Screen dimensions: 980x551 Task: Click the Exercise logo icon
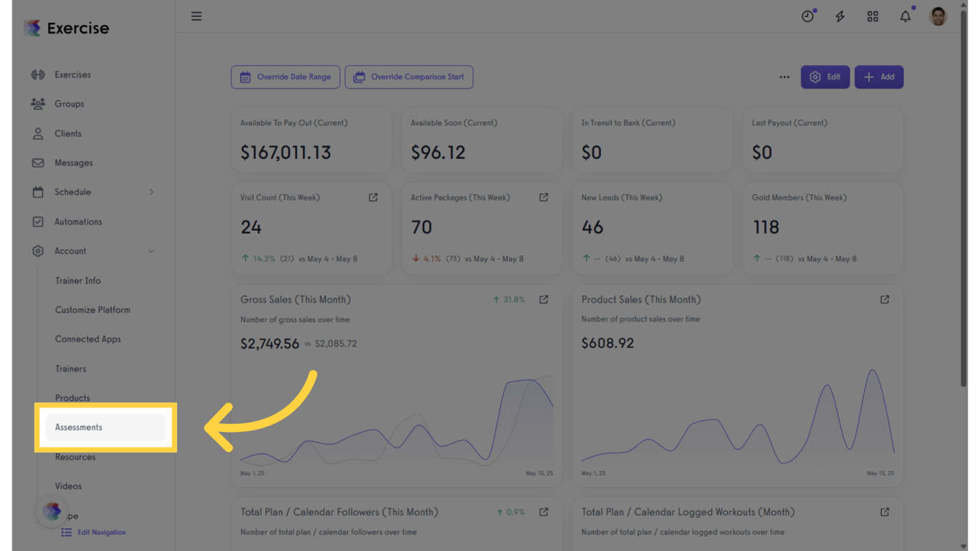click(x=32, y=28)
